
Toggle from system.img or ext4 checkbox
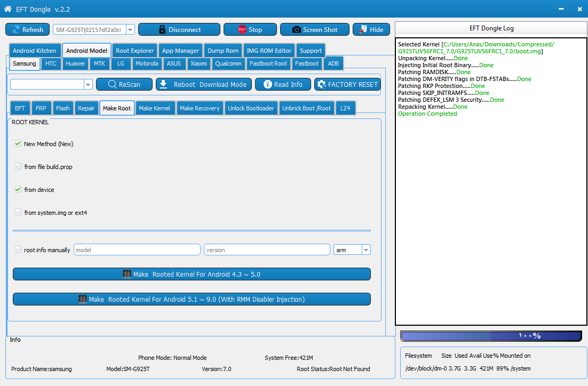tap(18, 212)
